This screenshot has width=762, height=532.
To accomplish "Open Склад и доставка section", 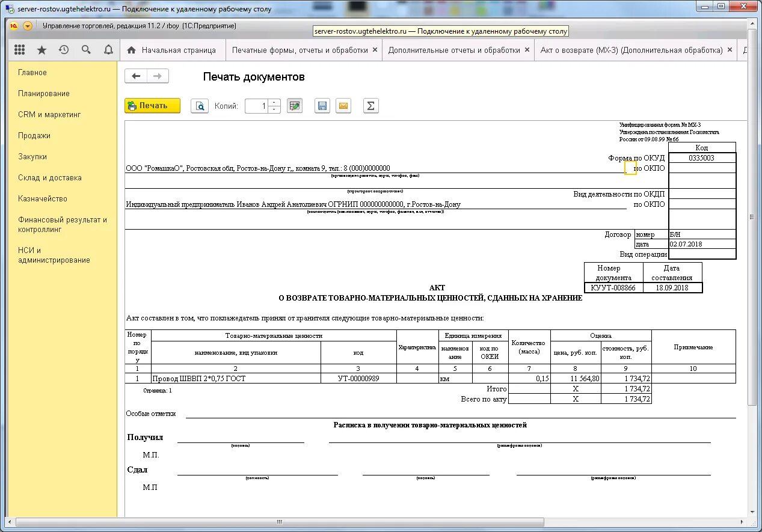I will [50, 178].
